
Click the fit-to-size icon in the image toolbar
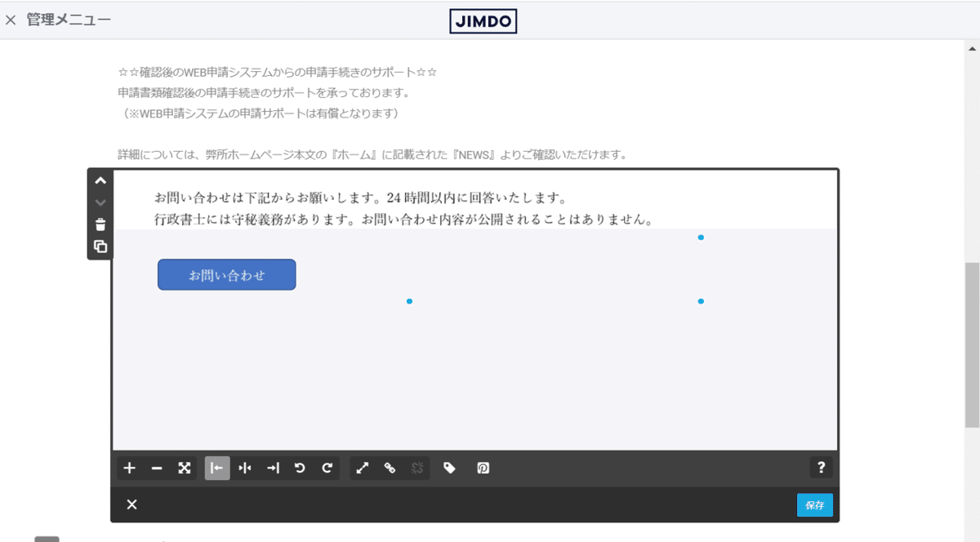point(184,468)
